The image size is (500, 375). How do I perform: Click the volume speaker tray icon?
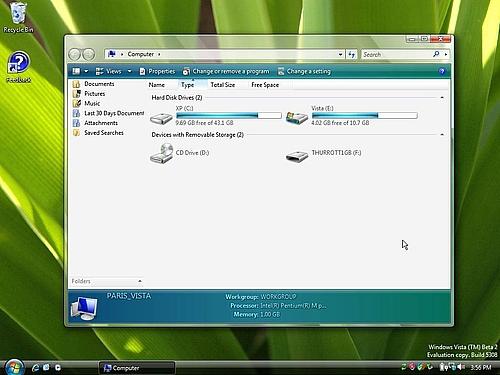click(x=461, y=367)
